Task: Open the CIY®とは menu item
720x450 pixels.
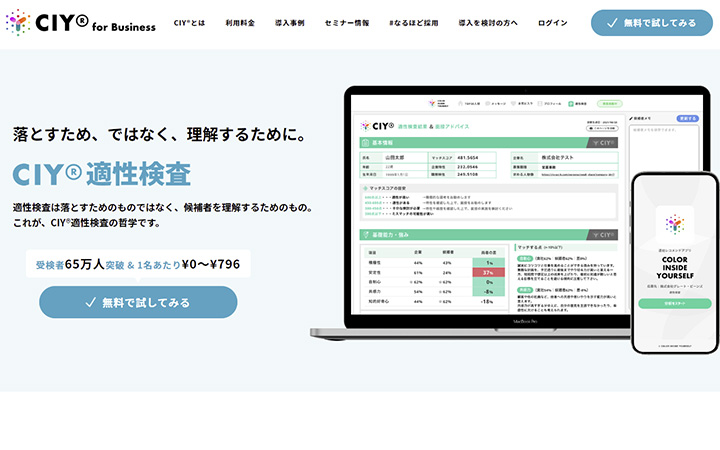Action: pos(189,22)
